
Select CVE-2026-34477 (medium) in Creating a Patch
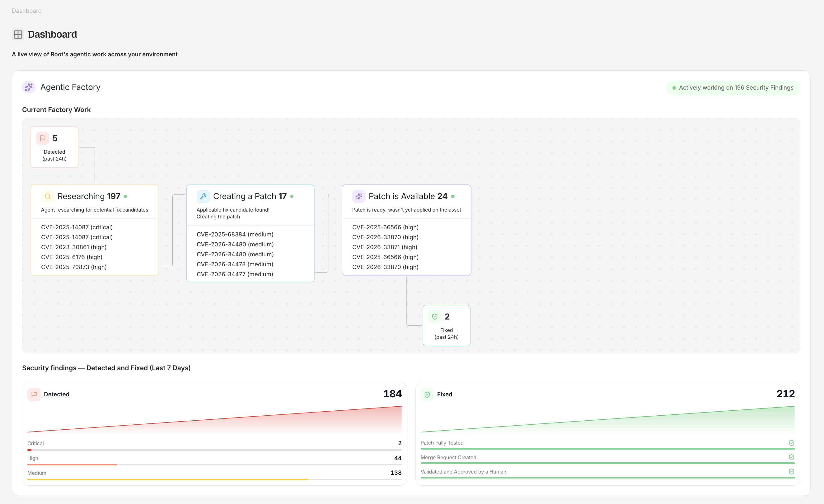tap(235, 274)
